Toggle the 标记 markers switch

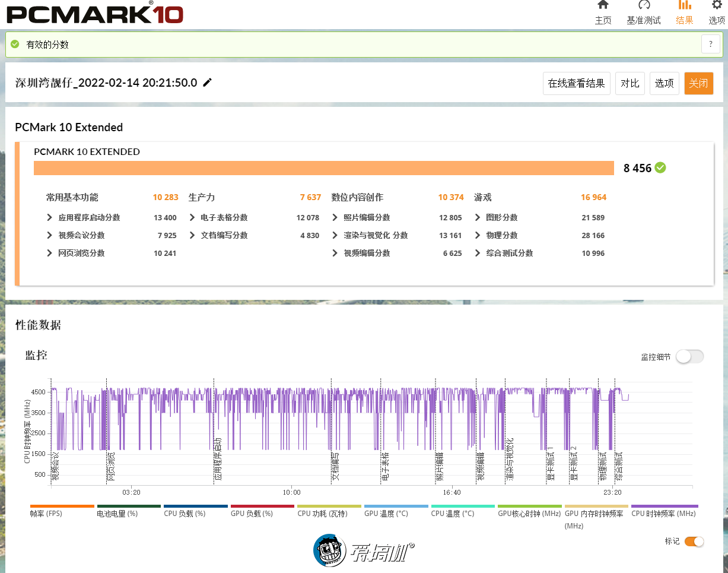694,542
